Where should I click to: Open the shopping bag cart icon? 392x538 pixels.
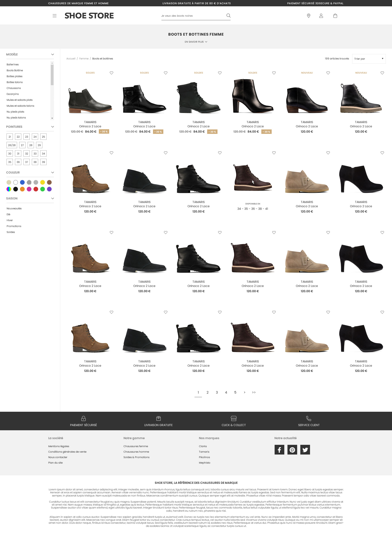click(335, 16)
